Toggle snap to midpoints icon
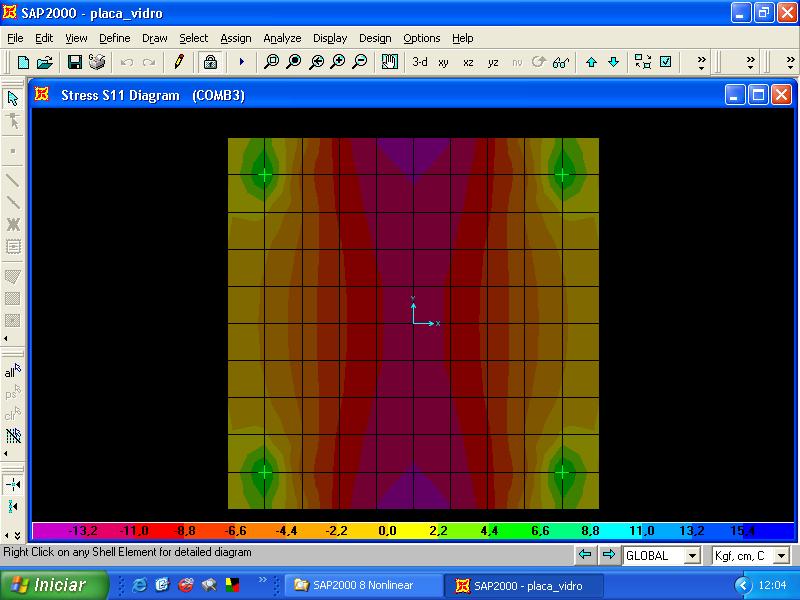 pyautogui.click(x=13, y=507)
